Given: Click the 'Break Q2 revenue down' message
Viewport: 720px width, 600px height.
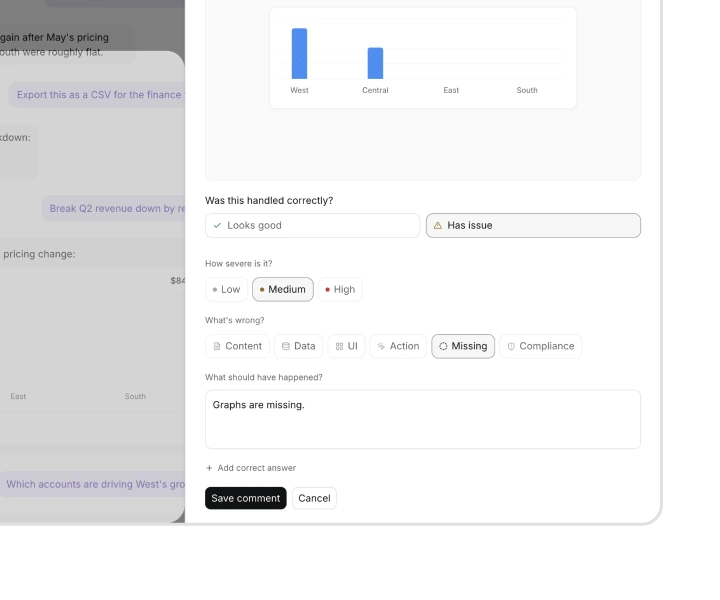Looking at the screenshot, I should click(x=114, y=208).
